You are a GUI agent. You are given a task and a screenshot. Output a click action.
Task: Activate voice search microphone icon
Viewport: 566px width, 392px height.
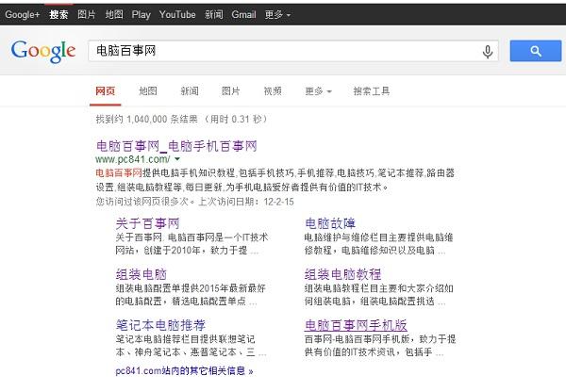pos(488,52)
